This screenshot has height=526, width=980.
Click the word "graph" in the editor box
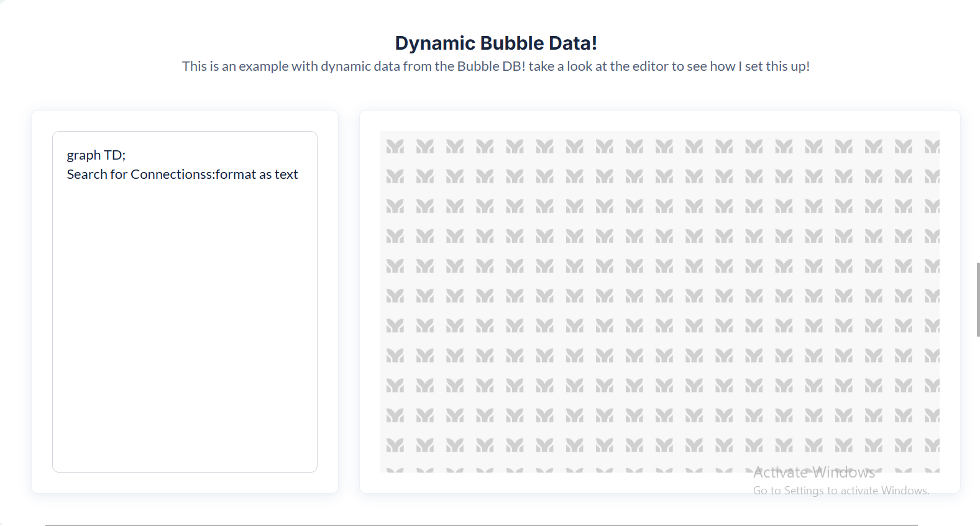click(x=84, y=155)
